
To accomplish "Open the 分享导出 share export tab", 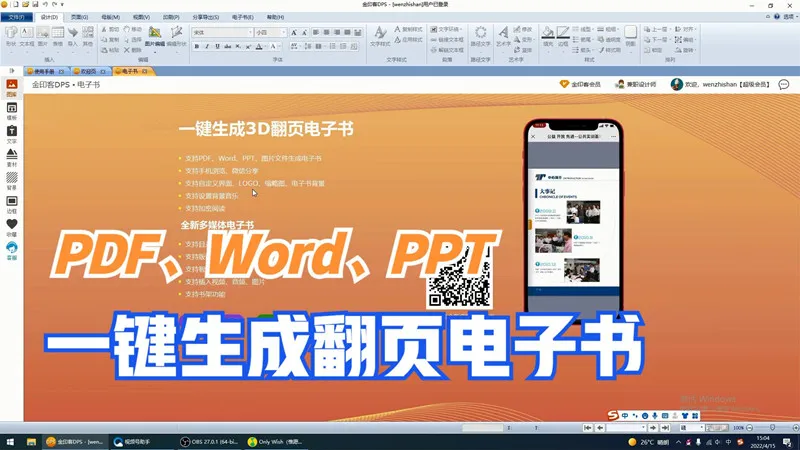I will click(206, 17).
